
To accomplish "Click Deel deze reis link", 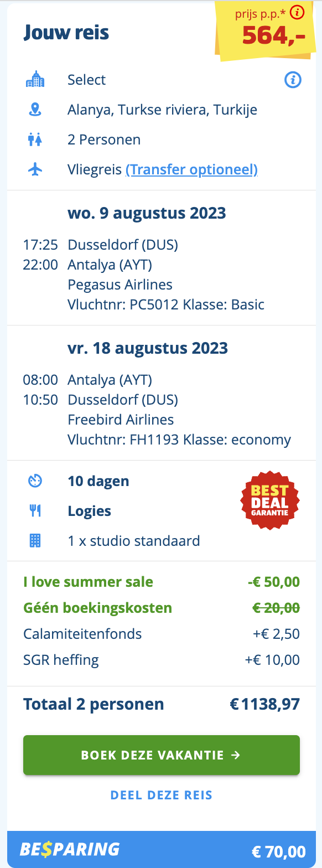I will 162,795.
